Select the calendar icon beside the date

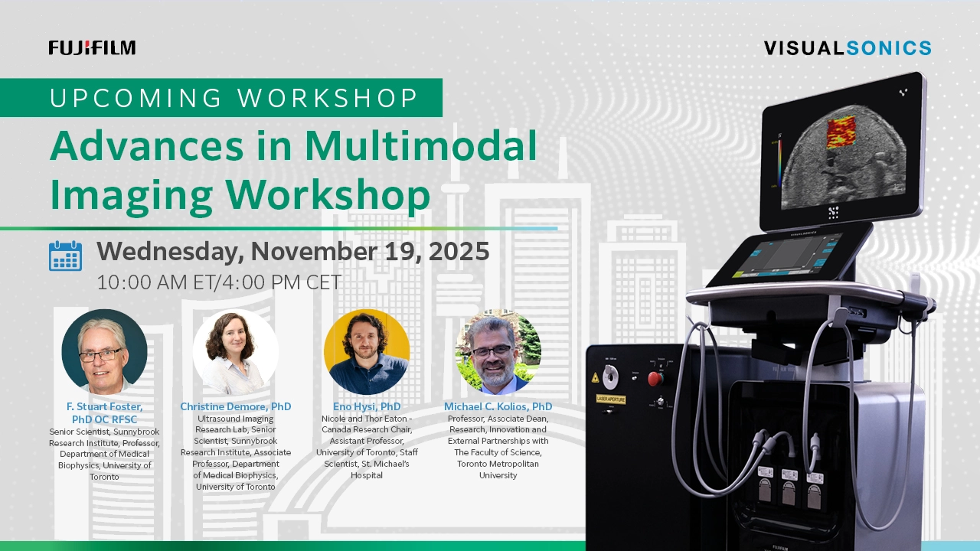[x=65, y=256]
